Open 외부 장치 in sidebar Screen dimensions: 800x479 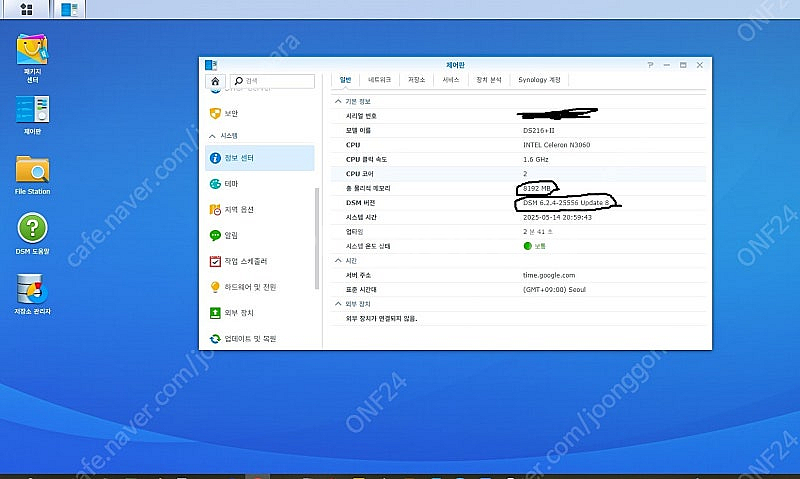point(260,313)
